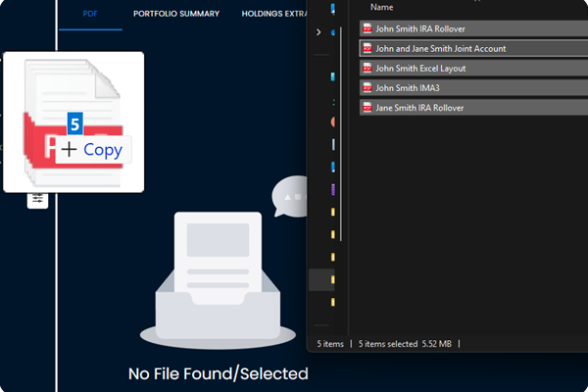Expand the navigation pane chevron in Explorer
This screenshot has width=588, height=392.
click(318, 32)
